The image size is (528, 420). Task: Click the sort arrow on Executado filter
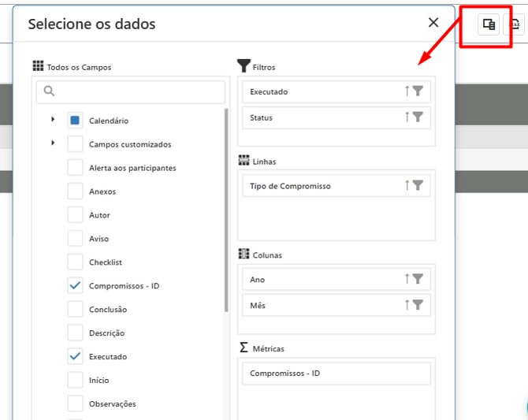pyautogui.click(x=407, y=91)
